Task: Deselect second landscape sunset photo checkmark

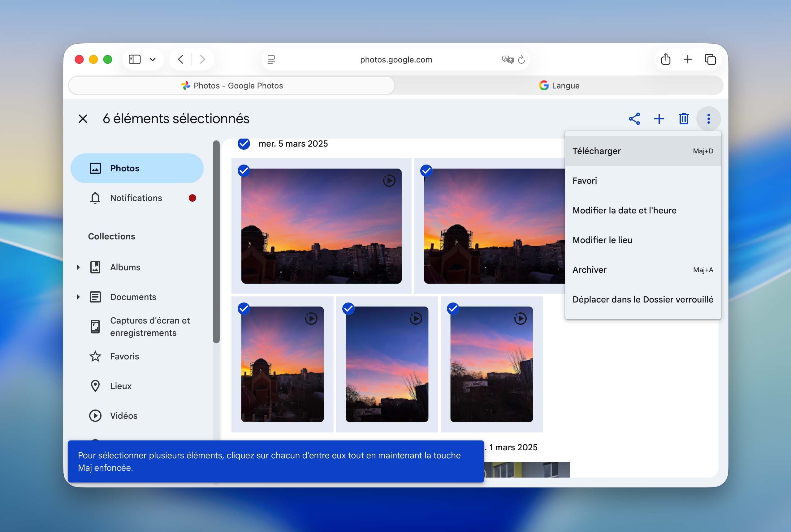Action: pyautogui.click(x=426, y=170)
